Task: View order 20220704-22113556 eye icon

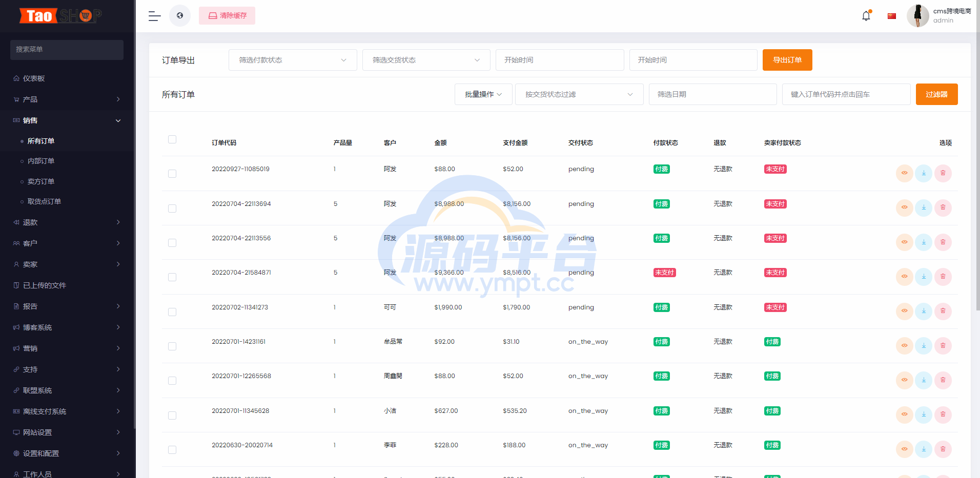Action: coord(905,242)
